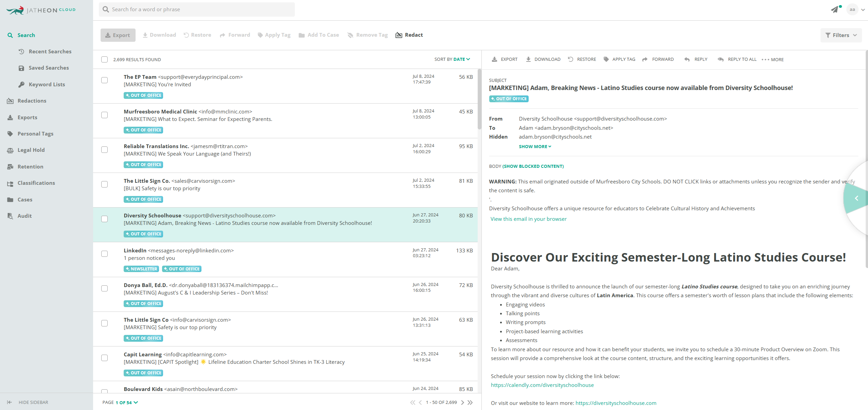This screenshot has width=868, height=410.
Task: Click Show Blocked Content link
Action: [533, 166]
